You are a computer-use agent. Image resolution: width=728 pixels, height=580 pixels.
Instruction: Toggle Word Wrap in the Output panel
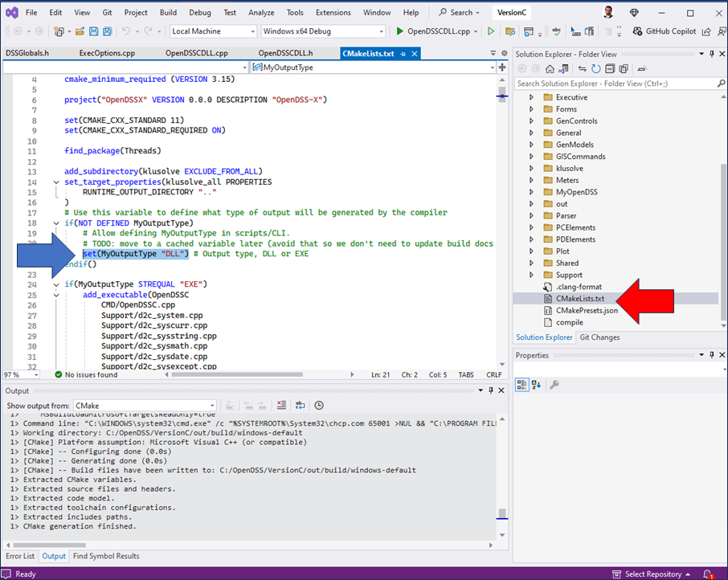click(300, 406)
